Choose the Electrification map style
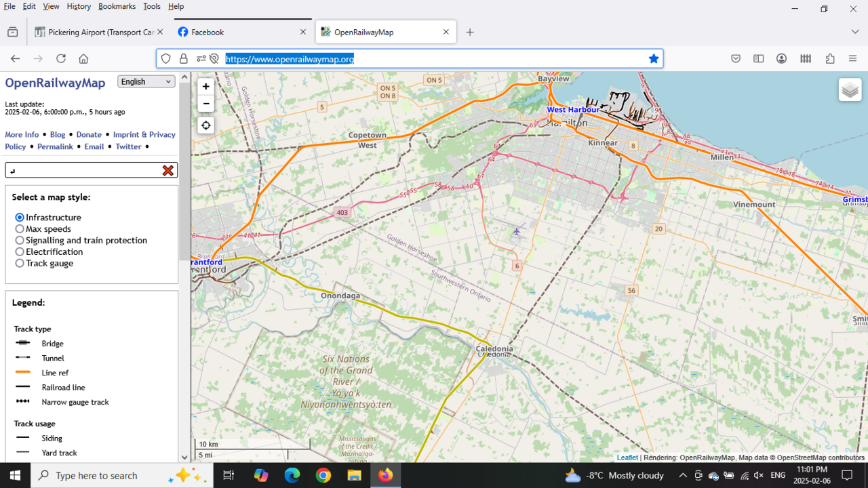 tap(20, 252)
